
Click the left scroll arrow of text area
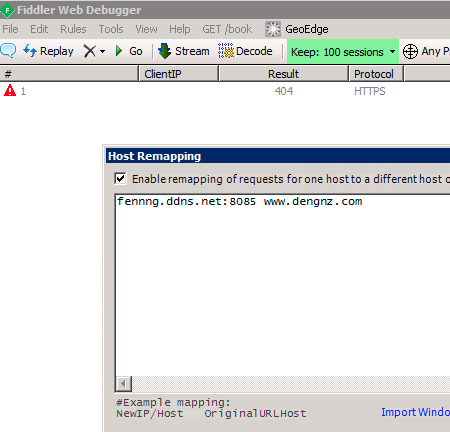coord(124,384)
